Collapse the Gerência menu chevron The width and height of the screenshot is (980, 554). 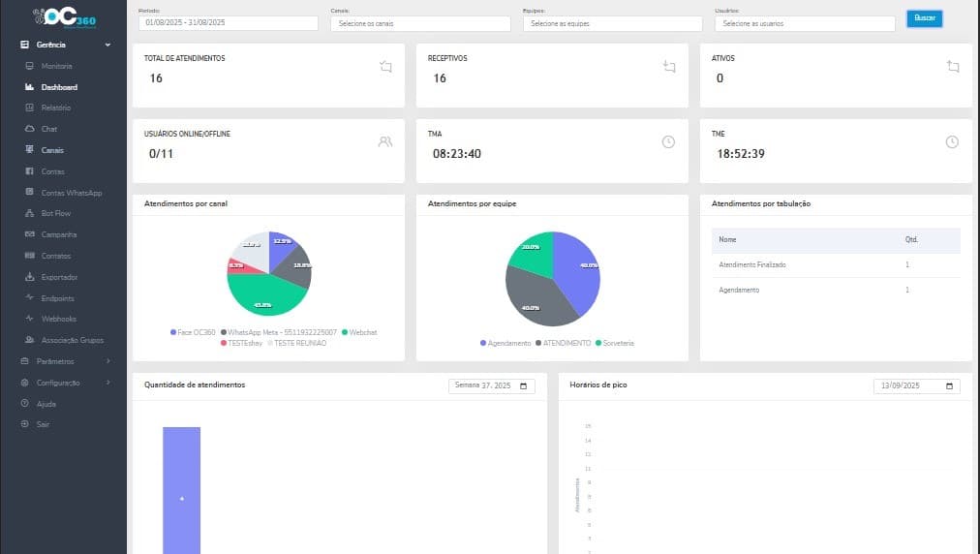pyautogui.click(x=107, y=45)
